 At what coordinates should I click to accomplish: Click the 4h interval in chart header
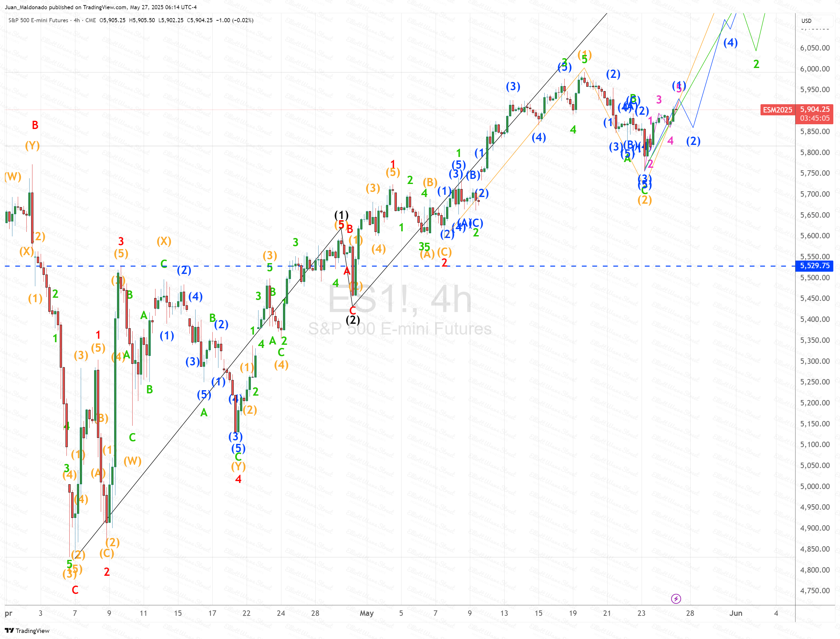77,20
